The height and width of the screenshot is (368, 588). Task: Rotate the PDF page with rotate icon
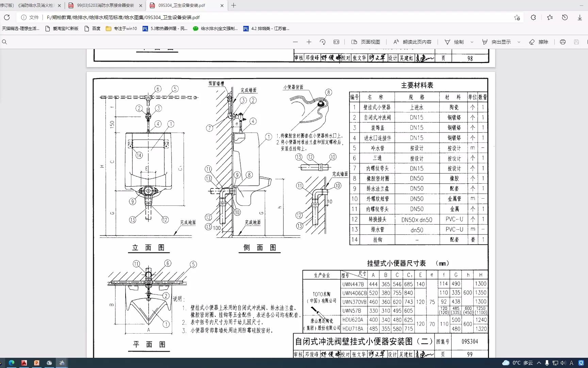(323, 42)
